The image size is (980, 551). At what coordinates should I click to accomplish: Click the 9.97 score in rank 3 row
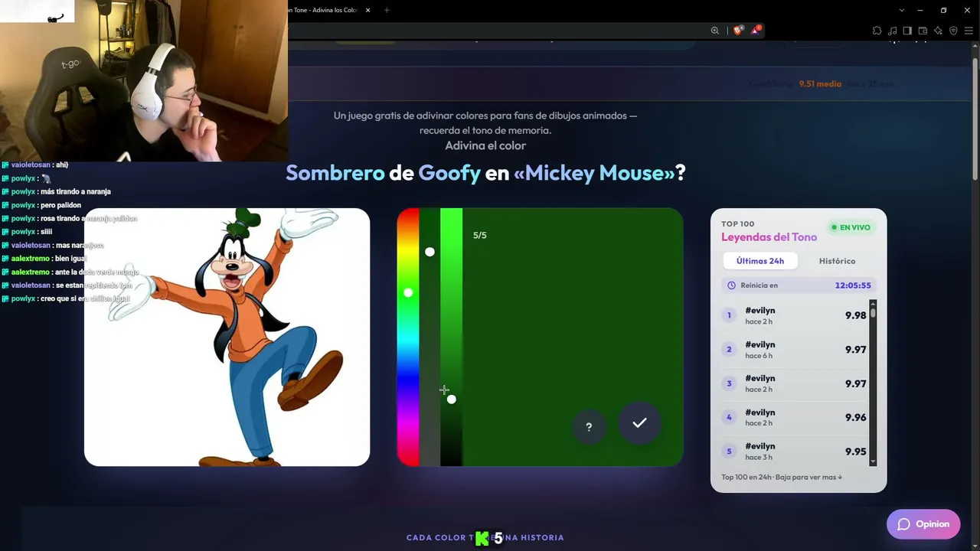click(x=856, y=383)
